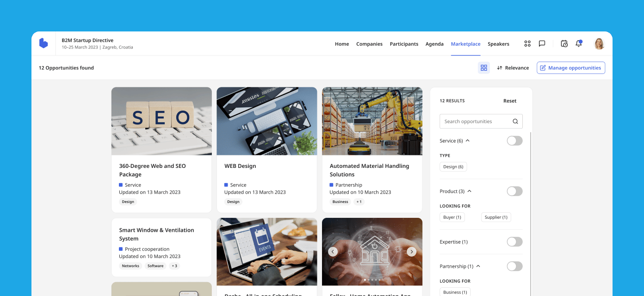Select the Business (1) filter chip
This screenshot has height=296, width=644.
pyautogui.click(x=455, y=292)
